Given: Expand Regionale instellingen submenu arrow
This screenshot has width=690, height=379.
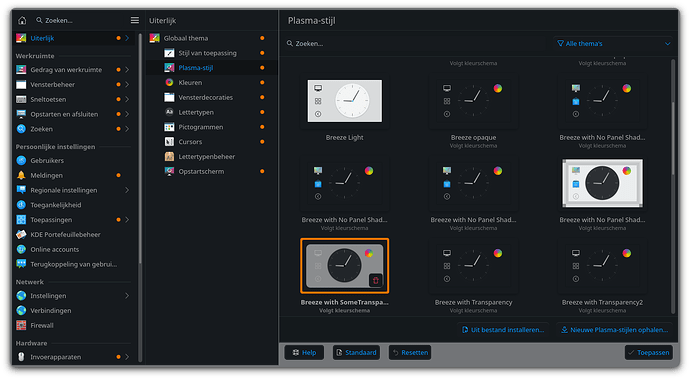Looking at the screenshot, I should [127, 190].
